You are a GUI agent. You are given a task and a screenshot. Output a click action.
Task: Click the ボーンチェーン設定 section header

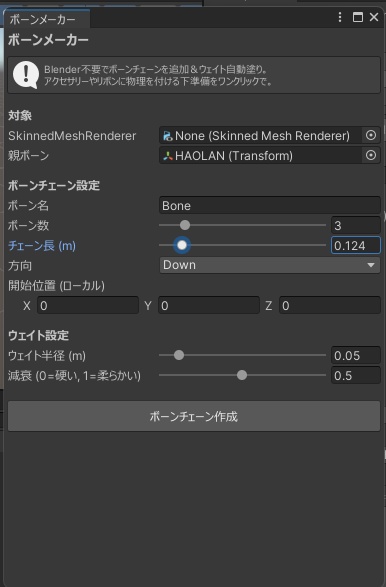click(54, 185)
